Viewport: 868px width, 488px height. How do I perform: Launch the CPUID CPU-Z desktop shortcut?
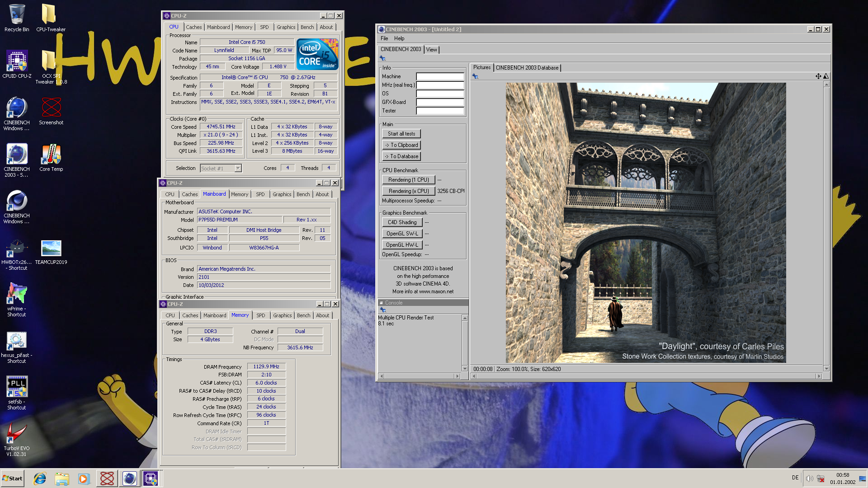coord(17,64)
